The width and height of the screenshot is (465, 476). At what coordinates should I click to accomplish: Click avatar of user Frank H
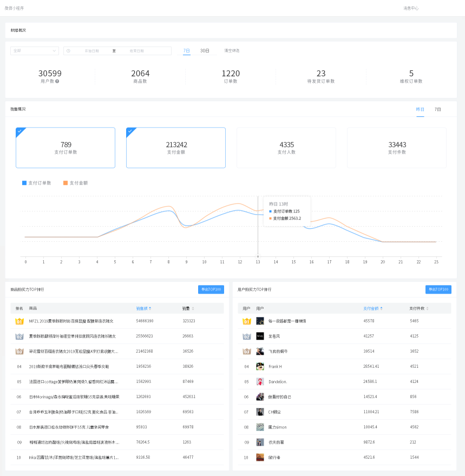tap(260, 366)
